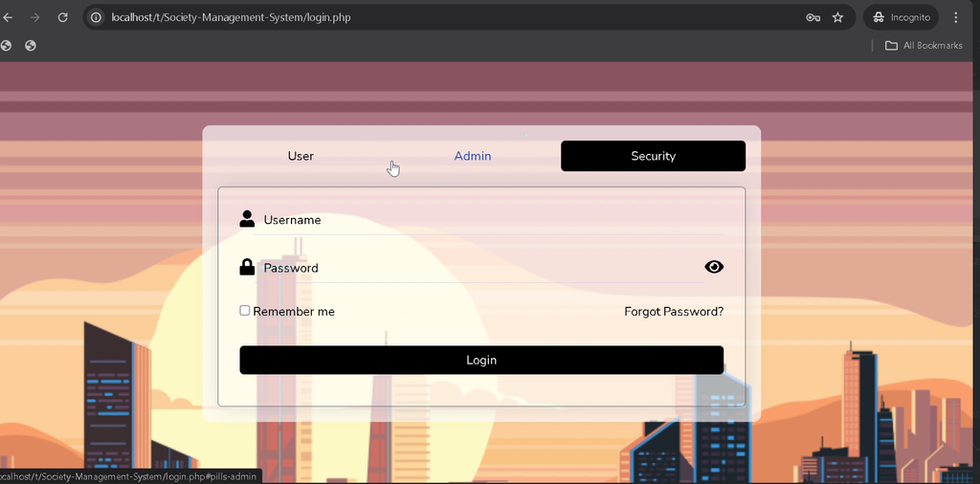Open the Forgot Password? link
Screen dimensions: 980x484
(674, 312)
